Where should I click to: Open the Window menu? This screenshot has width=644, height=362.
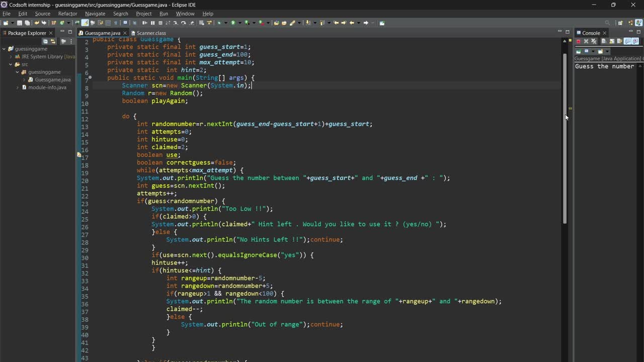point(185,14)
